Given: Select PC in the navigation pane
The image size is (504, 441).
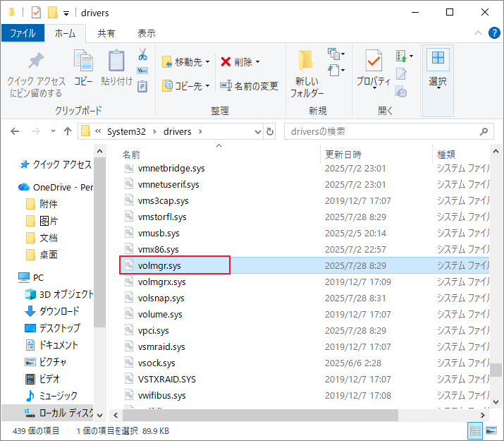Looking at the screenshot, I should pos(31,277).
